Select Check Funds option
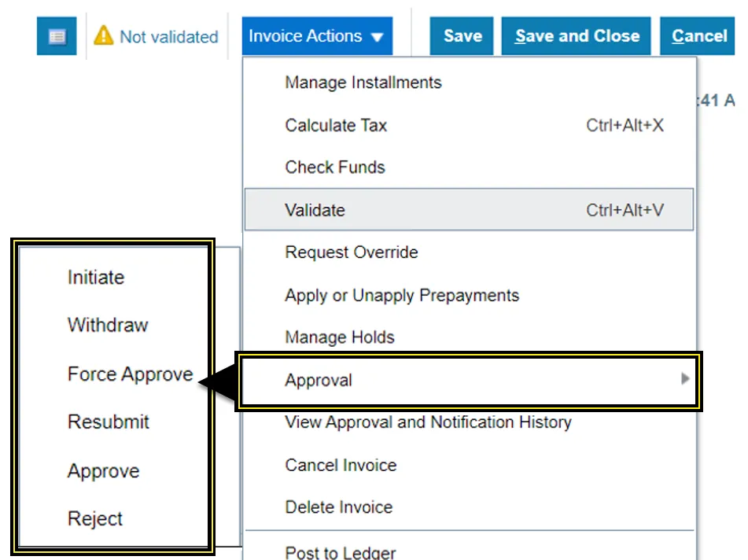Image resolution: width=748 pixels, height=560 pixels. (x=335, y=168)
